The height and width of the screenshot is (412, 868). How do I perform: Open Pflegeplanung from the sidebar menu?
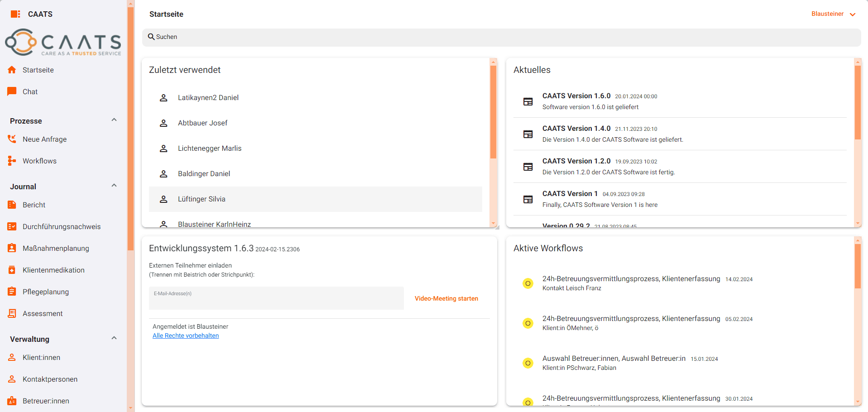pyautogui.click(x=45, y=292)
